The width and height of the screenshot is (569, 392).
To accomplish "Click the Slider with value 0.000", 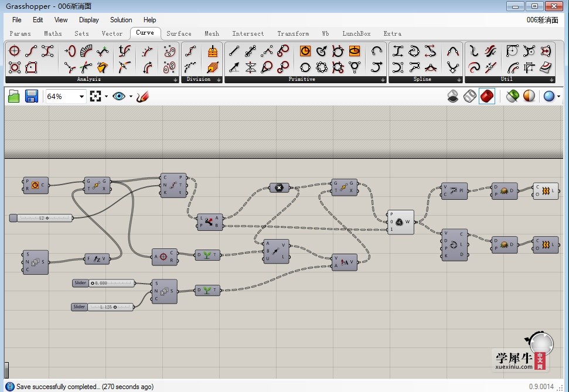I will (104, 283).
